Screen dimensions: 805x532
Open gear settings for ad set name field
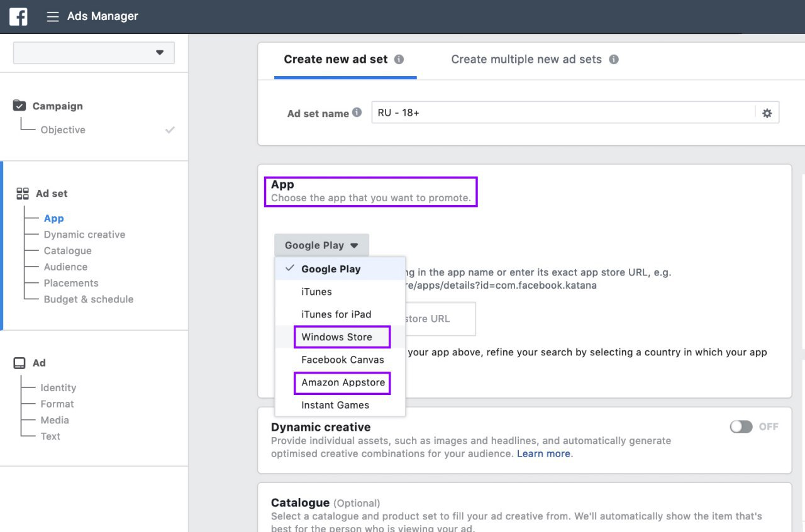(767, 113)
